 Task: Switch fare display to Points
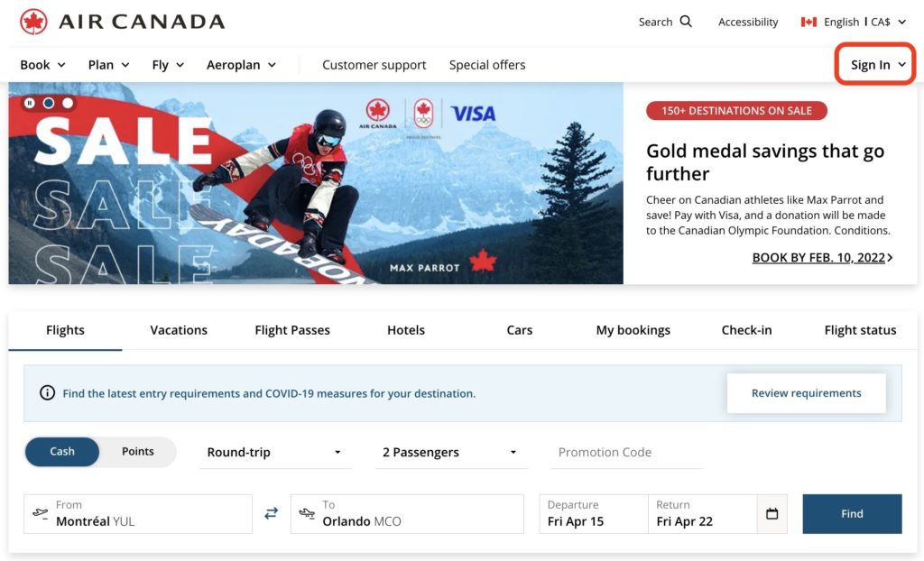point(138,452)
